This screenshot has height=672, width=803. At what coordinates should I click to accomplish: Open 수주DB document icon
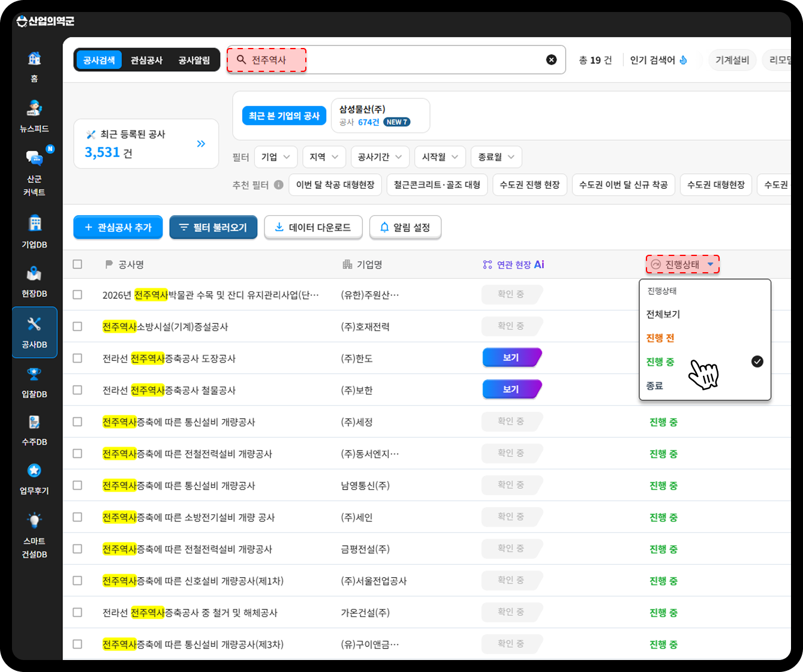(x=34, y=422)
